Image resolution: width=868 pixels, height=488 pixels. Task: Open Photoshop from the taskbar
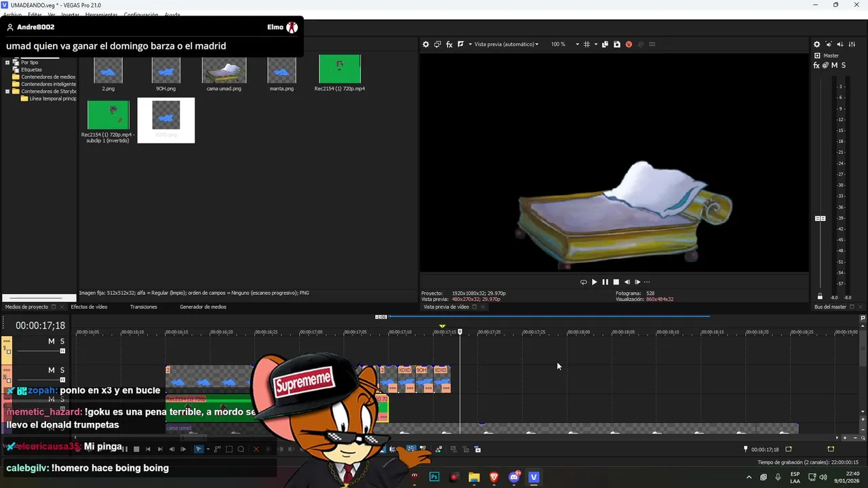coord(435,477)
